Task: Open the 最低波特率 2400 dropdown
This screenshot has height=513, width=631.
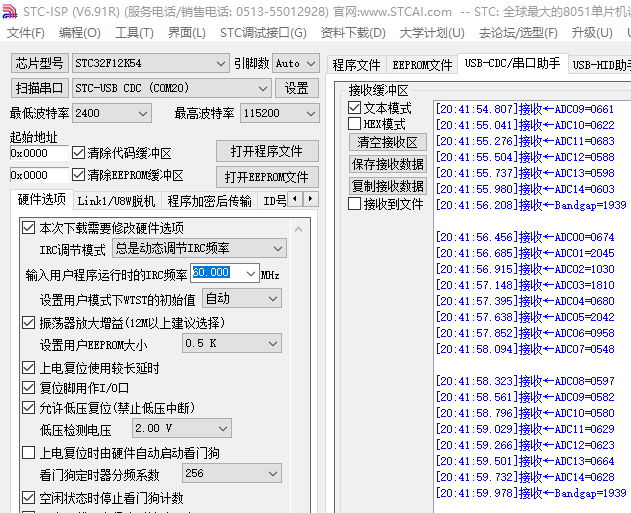Action: tap(112, 113)
